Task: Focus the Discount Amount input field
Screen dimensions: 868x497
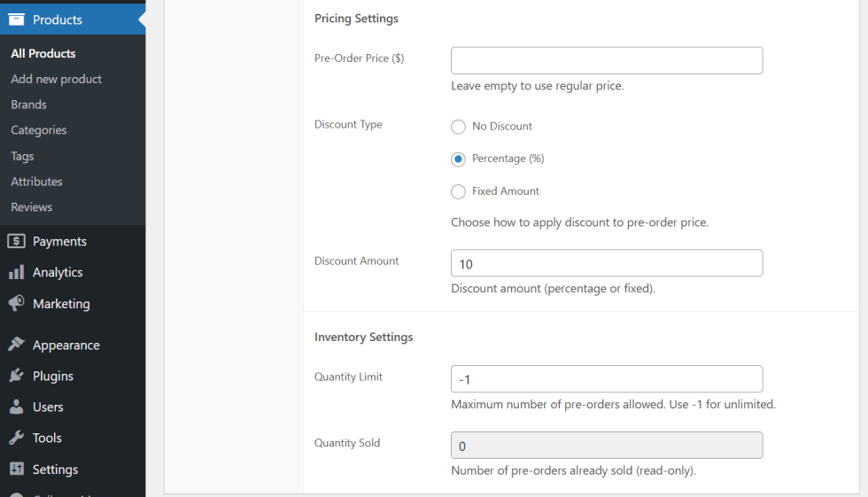Action: click(606, 263)
